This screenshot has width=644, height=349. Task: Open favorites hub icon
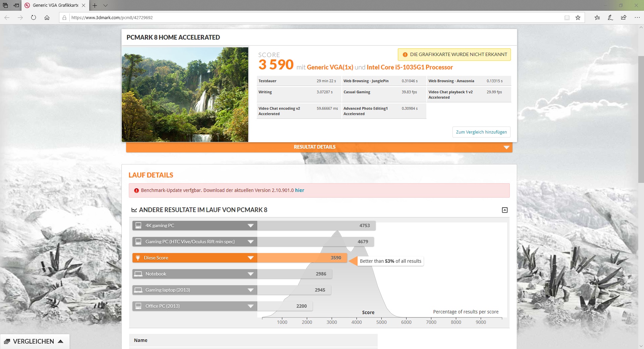(597, 17)
